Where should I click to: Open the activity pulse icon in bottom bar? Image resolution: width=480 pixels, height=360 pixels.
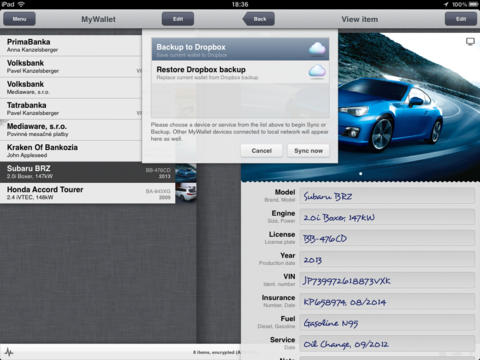point(9,352)
